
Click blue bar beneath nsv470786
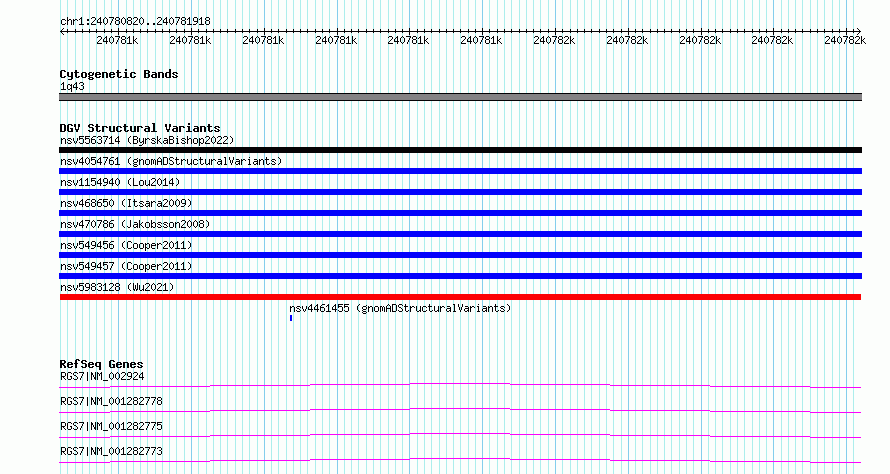[x=460, y=234]
